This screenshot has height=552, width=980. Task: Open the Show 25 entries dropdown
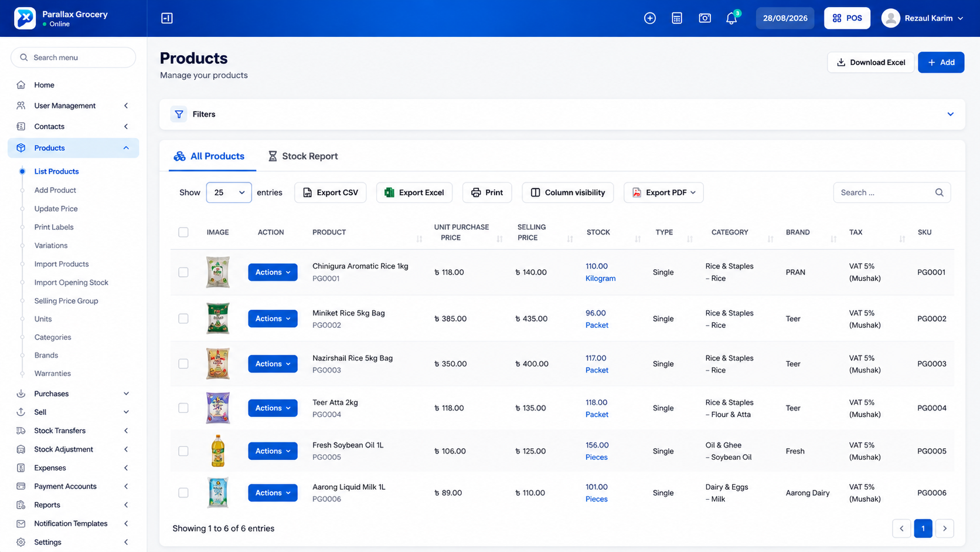click(229, 192)
